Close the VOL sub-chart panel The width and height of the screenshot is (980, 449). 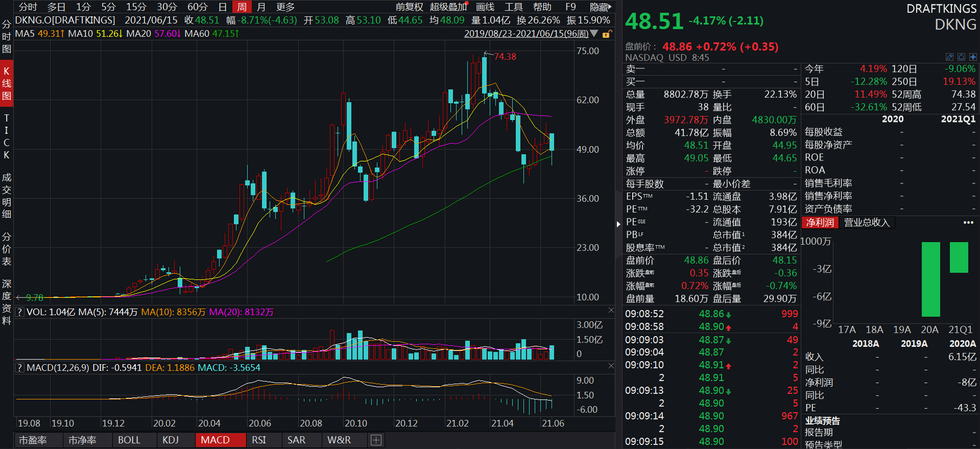pyautogui.click(x=611, y=311)
